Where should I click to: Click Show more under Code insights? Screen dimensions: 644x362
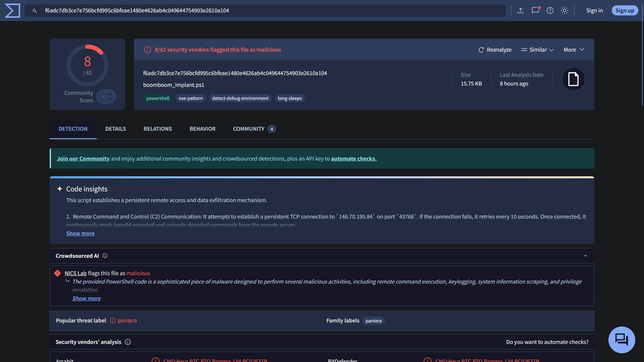coord(80,233)
